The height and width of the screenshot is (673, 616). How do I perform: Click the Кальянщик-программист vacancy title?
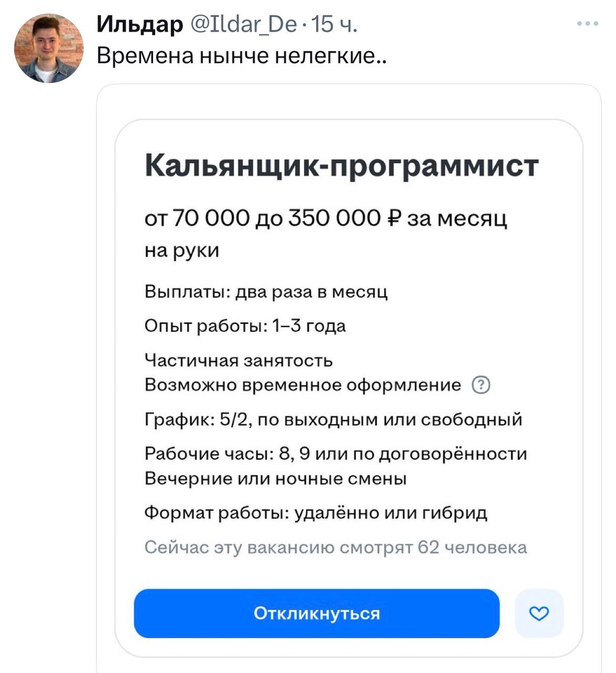pos(341,166)
